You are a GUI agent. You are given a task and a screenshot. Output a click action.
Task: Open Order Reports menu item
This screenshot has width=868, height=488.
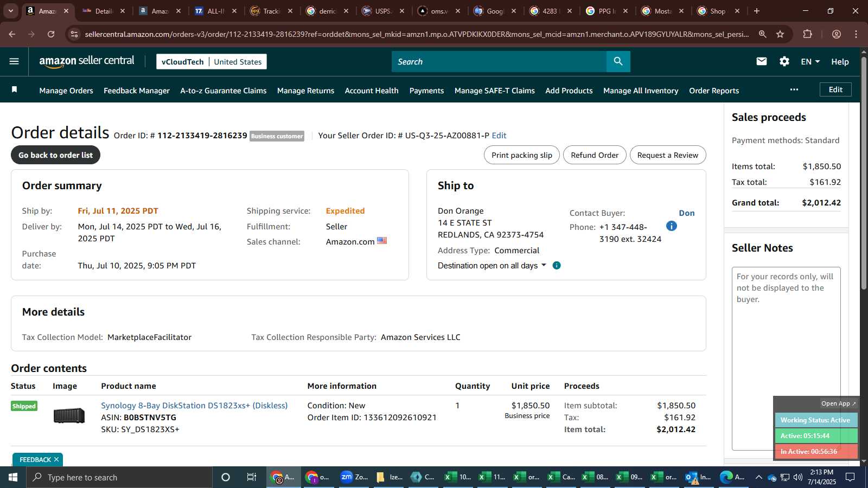pyautogui.click(x=714, y=91)
